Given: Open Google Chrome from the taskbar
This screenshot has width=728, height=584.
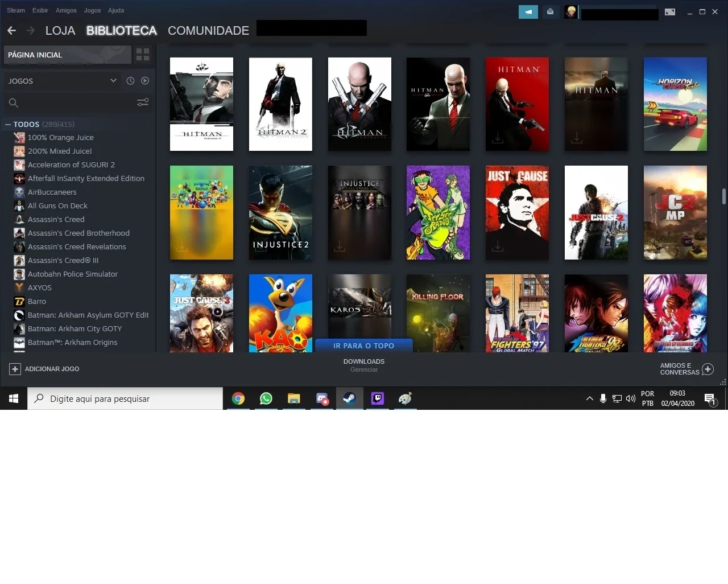Looking at the screenshot, I should point(238,398).
